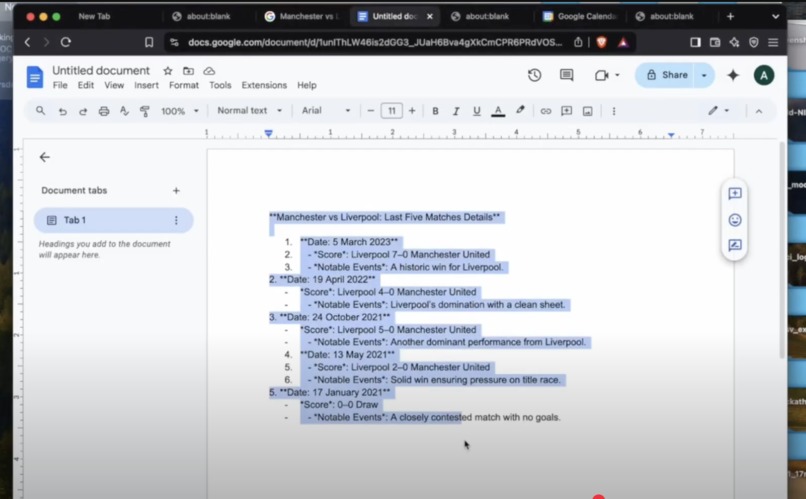This screenshot has height=499, width=806.
Task: Open Tab 1 options menu
Action: coord(176,220)
